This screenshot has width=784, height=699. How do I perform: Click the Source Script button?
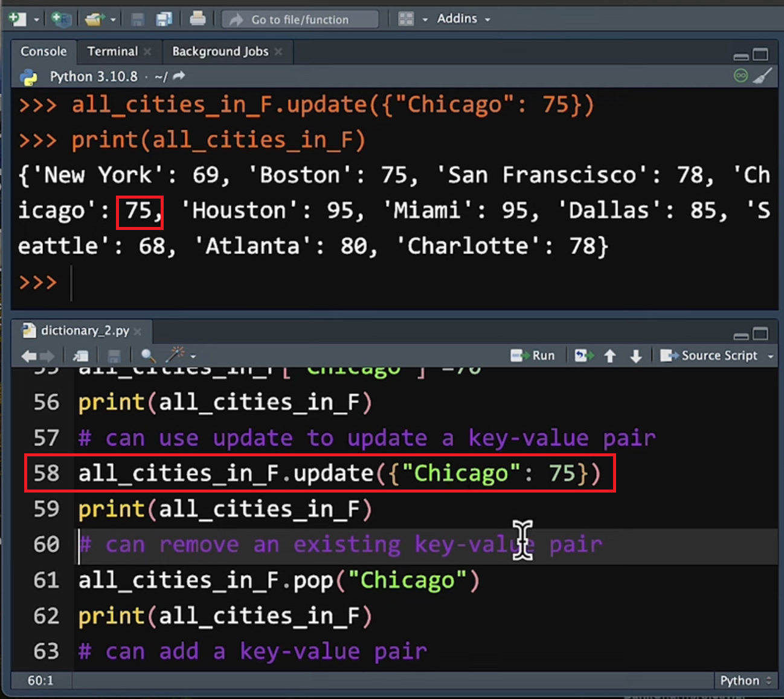710,356
